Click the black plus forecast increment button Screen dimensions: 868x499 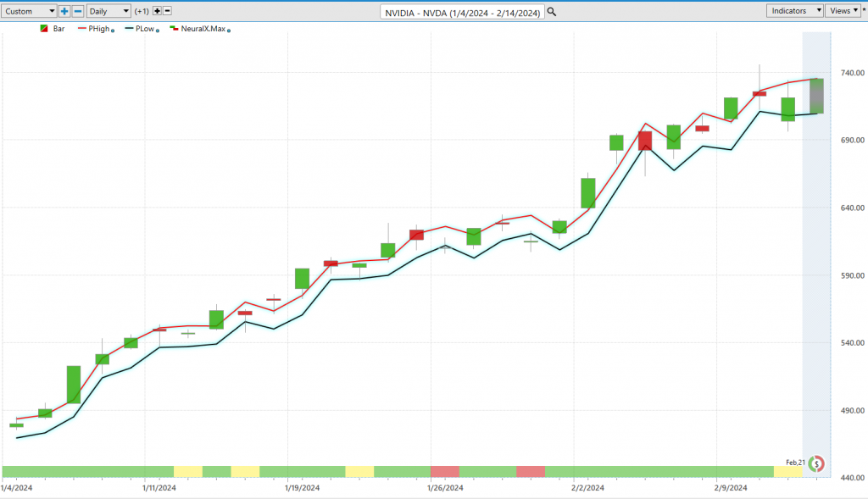point(157,11)
